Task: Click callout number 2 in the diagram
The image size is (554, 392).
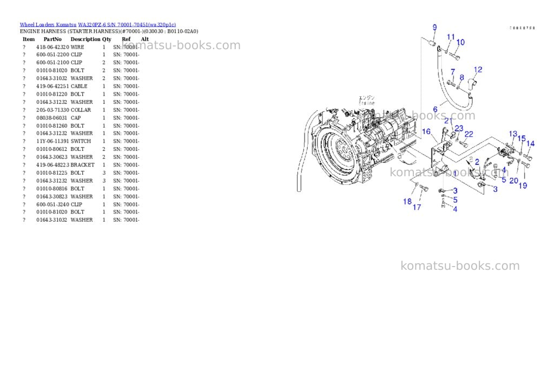Action: [x=477, y=162]
